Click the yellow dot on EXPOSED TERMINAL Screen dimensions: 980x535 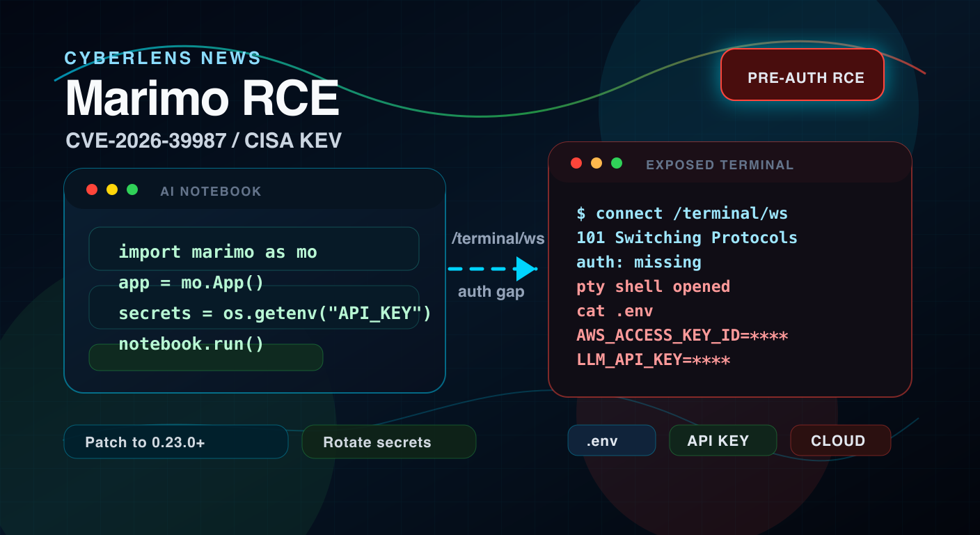tap(596, 163)
